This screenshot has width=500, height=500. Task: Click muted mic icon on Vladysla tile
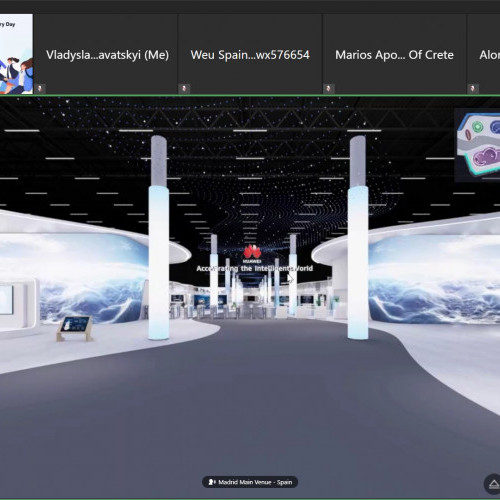(40, 89)
